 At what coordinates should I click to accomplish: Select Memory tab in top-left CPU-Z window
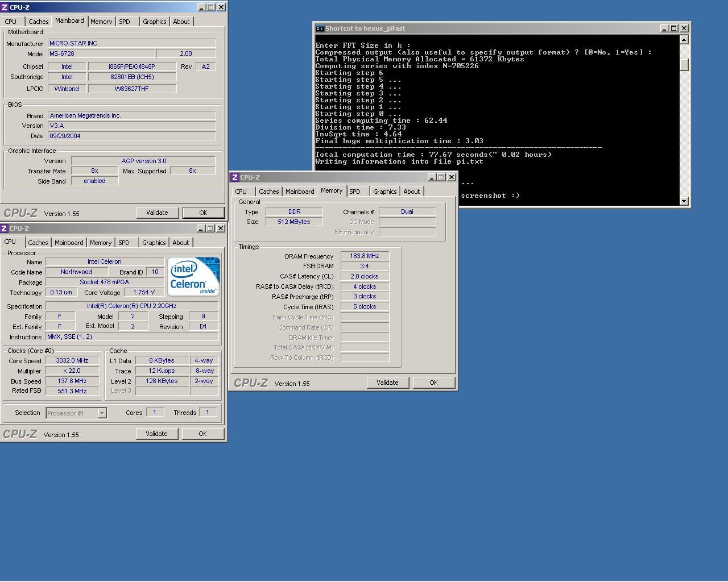[101, 22]
